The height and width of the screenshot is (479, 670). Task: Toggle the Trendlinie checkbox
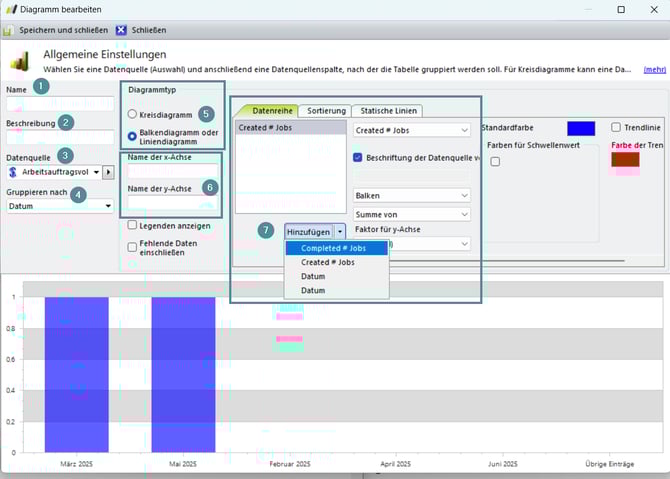click(616, 128)
